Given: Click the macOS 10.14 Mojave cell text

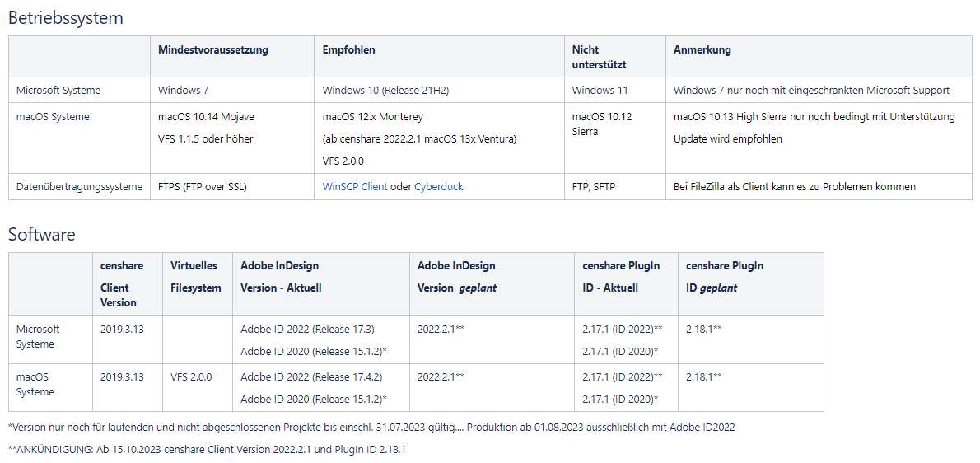Looking at the screenshot, I should (206, 117).
